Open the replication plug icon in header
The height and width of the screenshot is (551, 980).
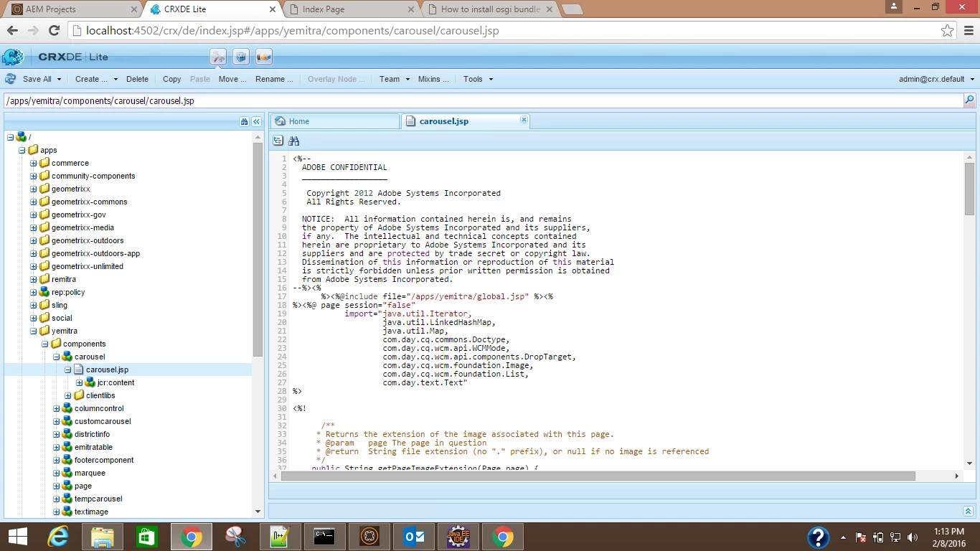264,57
